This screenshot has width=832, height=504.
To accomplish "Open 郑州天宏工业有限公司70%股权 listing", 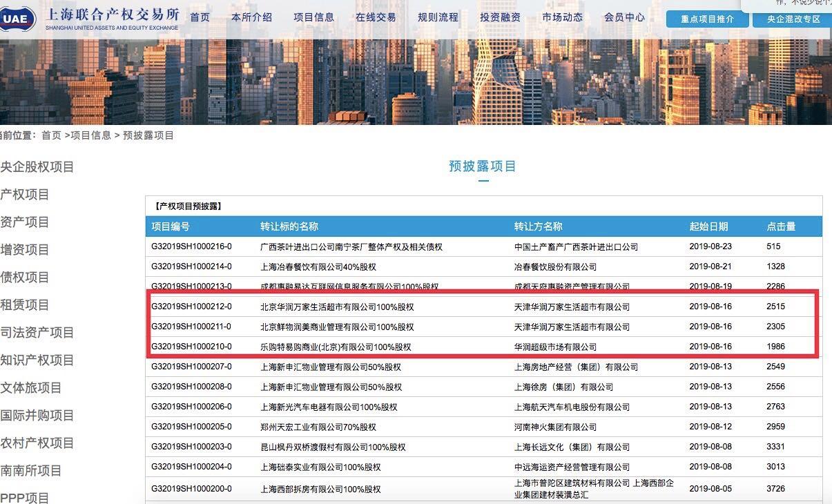I will (318, 427).
